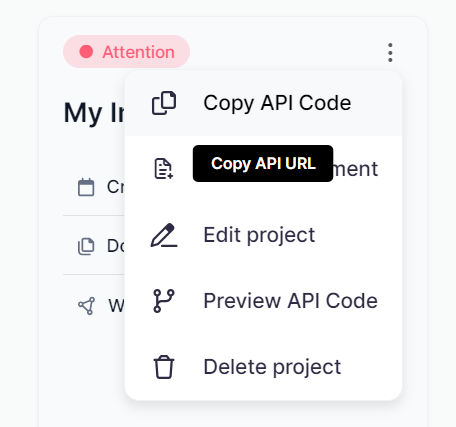Click the three-dot kebab menu icon
The image size is (456, 427).
tap(390, 53)
